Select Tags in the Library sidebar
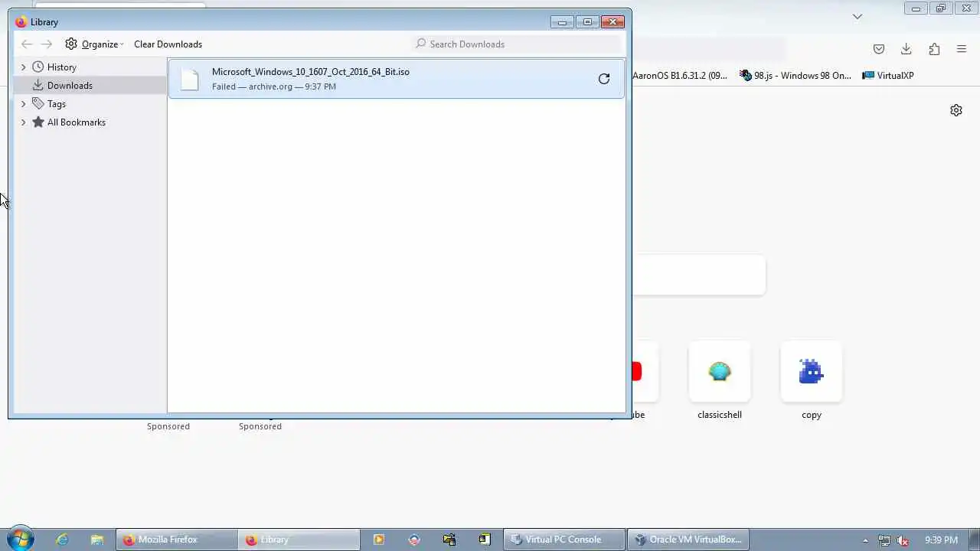The width and height of the screenshot is (980, 551). 56,104
